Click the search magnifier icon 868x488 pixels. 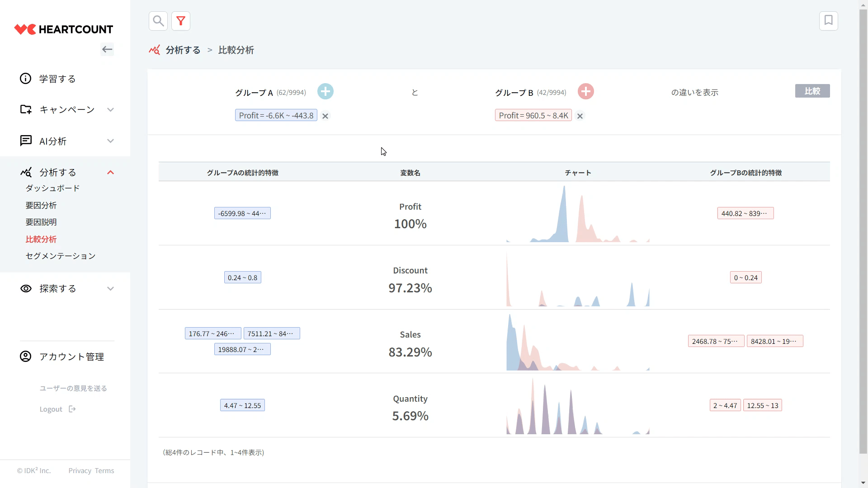158,21
